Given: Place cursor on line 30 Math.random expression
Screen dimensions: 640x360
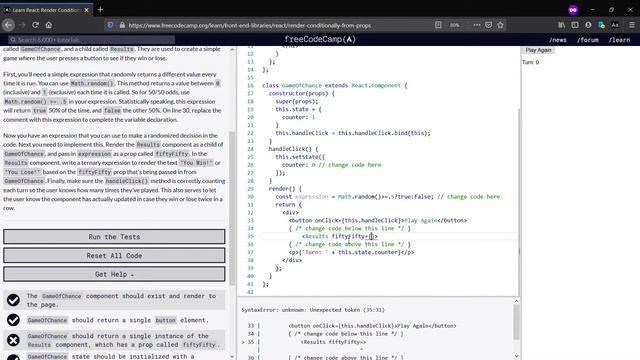Looking at the screenshot, I should [x=385, y=197].
